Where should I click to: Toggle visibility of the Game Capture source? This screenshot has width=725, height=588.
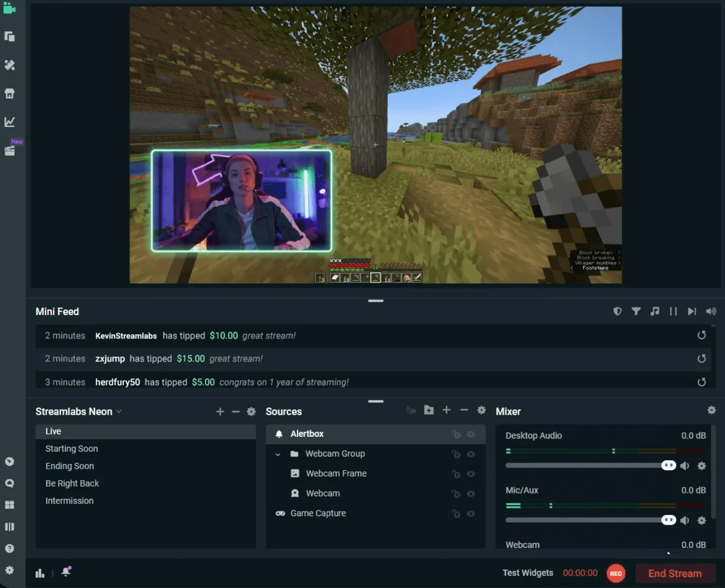[x=471, y=513]
